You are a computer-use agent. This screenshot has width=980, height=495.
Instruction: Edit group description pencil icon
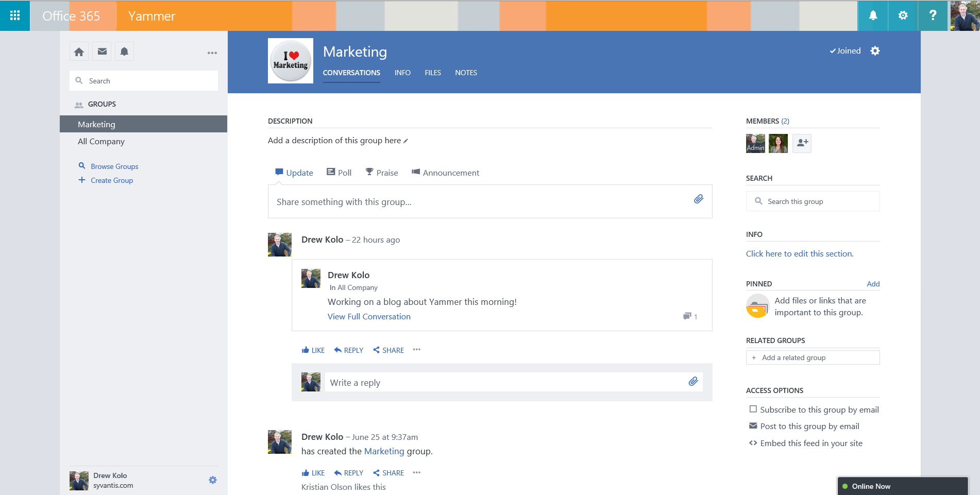pyautogui.click(x=406, y=141)
